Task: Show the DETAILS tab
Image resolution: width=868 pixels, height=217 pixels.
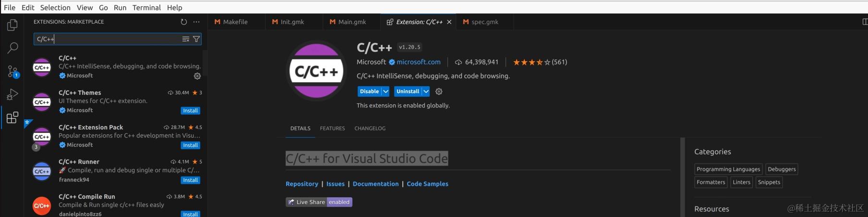Action: pyautogui.click(x=300, y=128)
